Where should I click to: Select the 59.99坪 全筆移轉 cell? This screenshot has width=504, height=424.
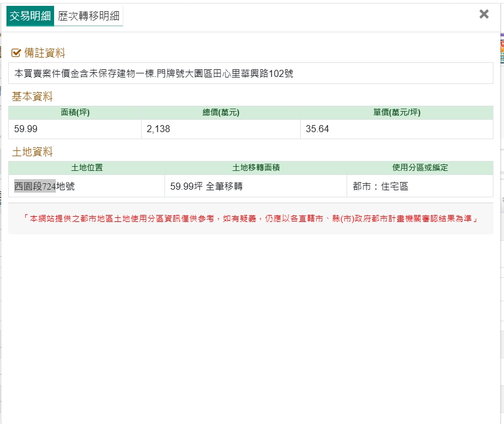pyautogui.click(x=206, y=187)
